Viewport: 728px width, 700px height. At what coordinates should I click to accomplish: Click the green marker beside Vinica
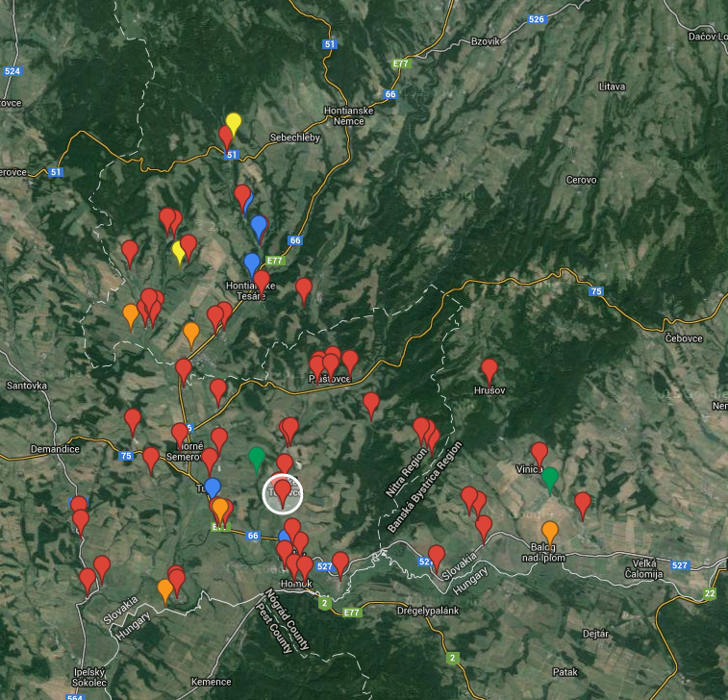click(549, 478)
